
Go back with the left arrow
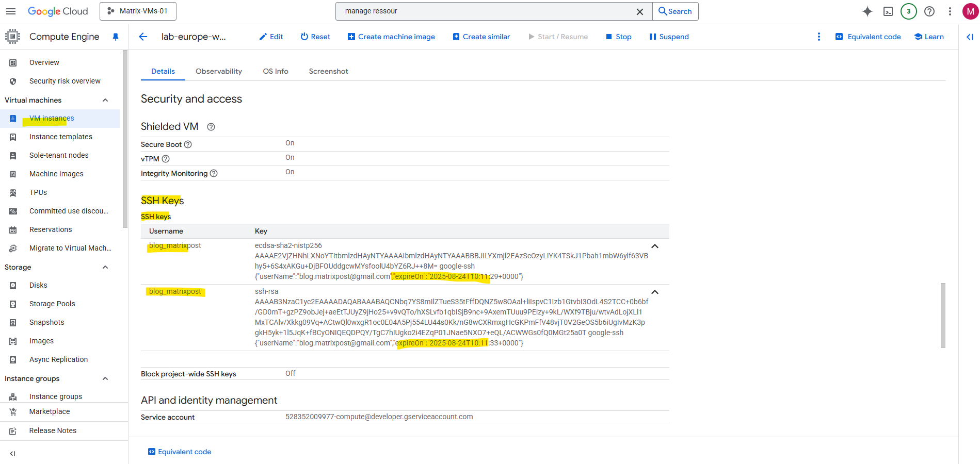click(143, 37)
